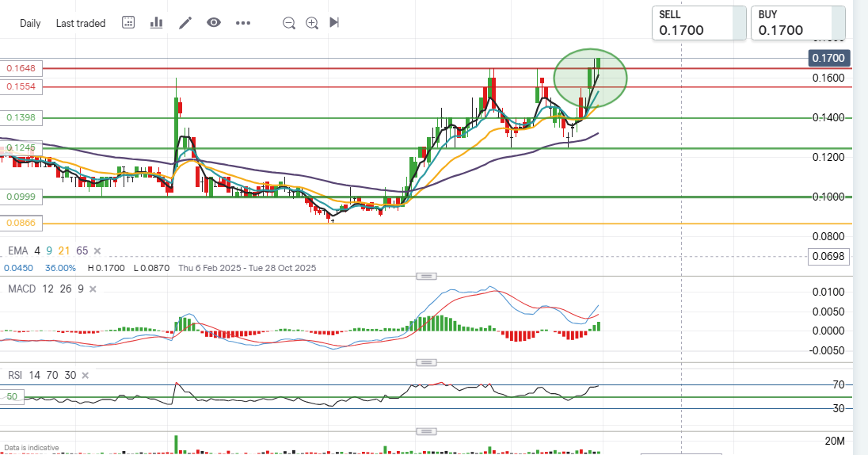Grab the resize handle above the MACD panel
The width and height of the screenshot is (868, 455).
pos(427,277)
